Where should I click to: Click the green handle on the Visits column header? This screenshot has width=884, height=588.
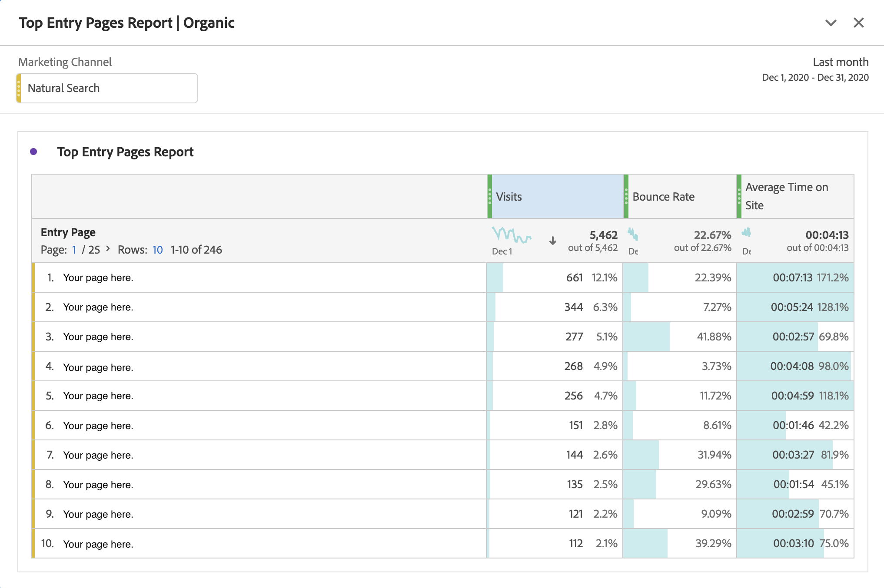click(x=489, y=196)
